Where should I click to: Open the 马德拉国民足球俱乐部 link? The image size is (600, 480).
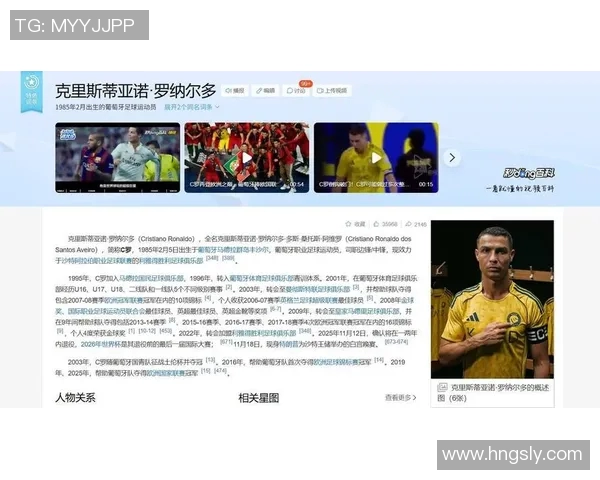151,278
